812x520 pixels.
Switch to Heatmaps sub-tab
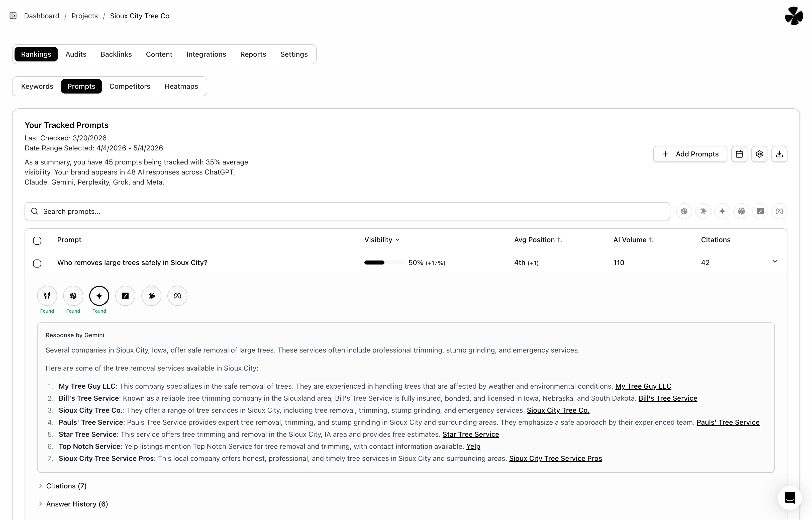tap(181, 86)
